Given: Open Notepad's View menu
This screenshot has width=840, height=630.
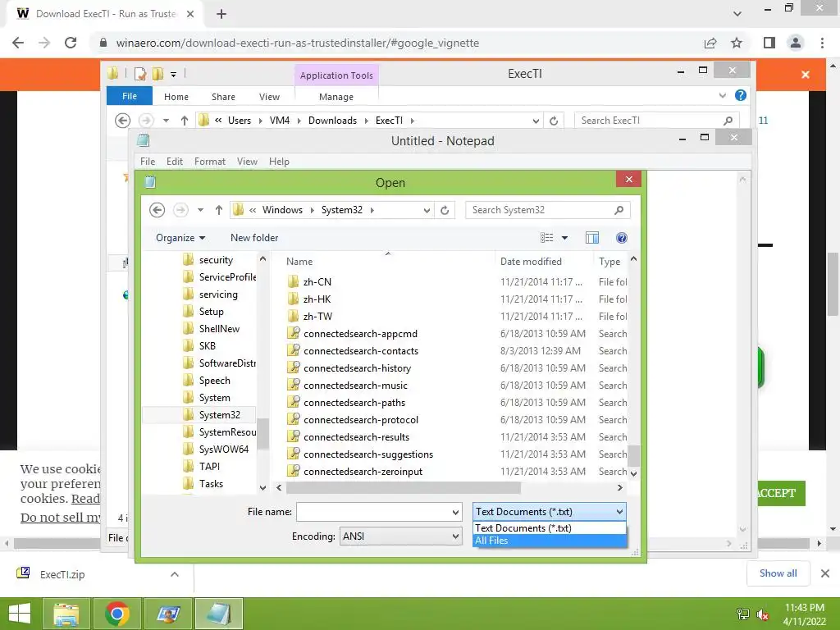Looking at the screenshot, I should click(x=247, y=162).
